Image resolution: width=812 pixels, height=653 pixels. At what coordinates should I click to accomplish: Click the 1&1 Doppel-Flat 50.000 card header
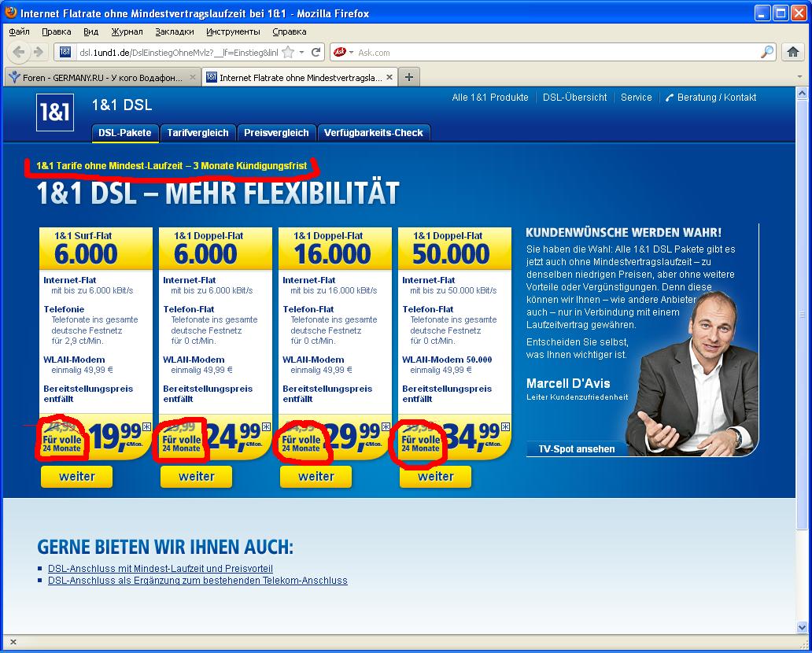coord(455,249)
